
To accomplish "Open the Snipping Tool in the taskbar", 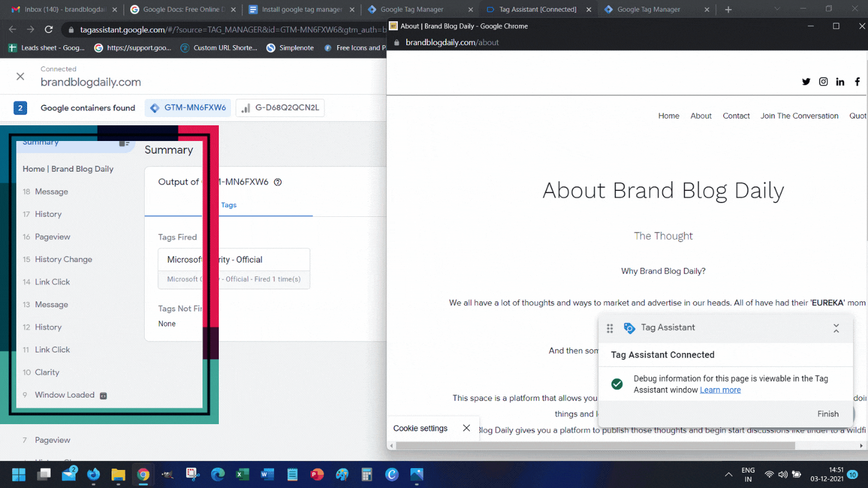I will point(192,475).
